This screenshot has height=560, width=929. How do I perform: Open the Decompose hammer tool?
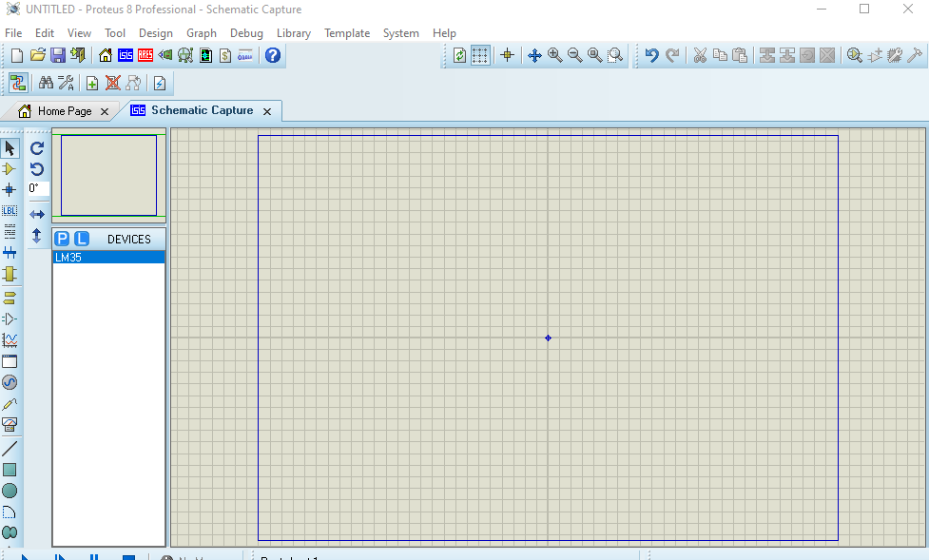(915, 56)
